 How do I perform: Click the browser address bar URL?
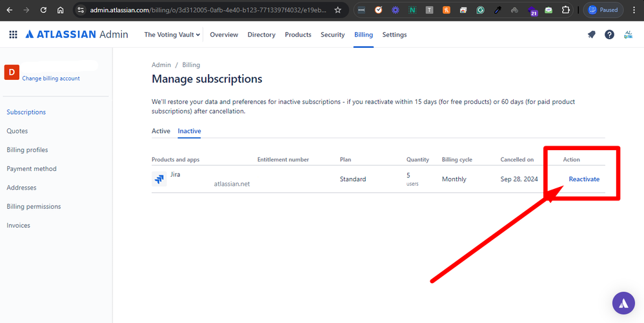coord(208,10)
